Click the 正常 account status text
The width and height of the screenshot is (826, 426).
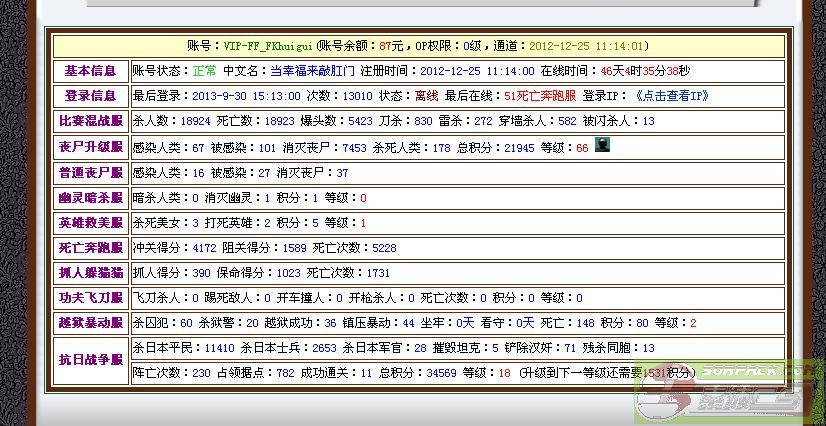pos(204,71)
